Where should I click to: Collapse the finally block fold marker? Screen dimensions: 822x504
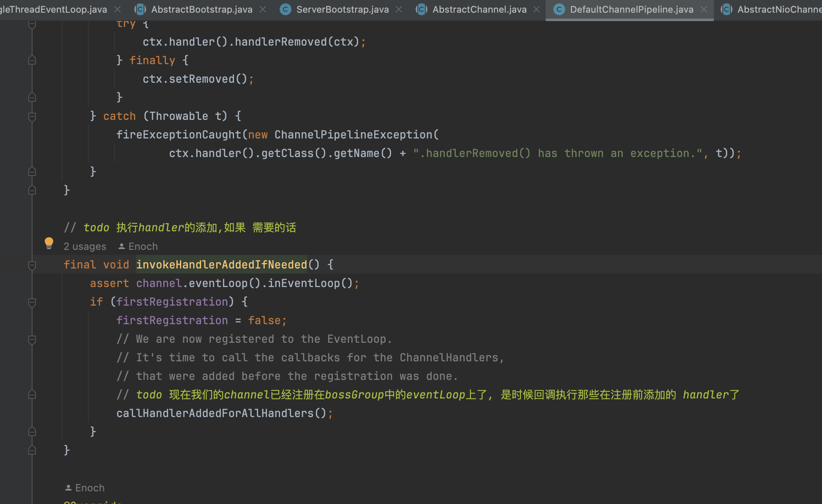[x=32, y=60]
